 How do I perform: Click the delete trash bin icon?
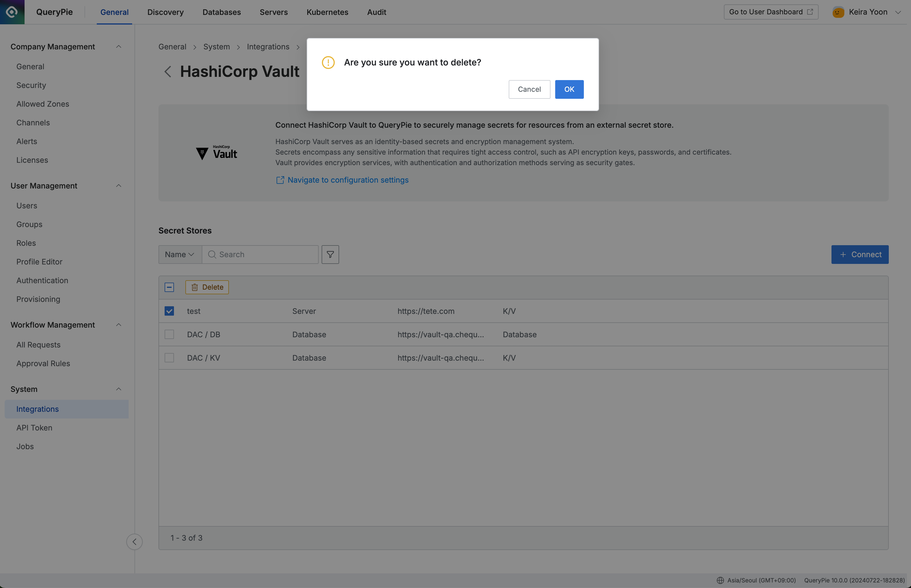pyautogui.click(x=194, y=287)
